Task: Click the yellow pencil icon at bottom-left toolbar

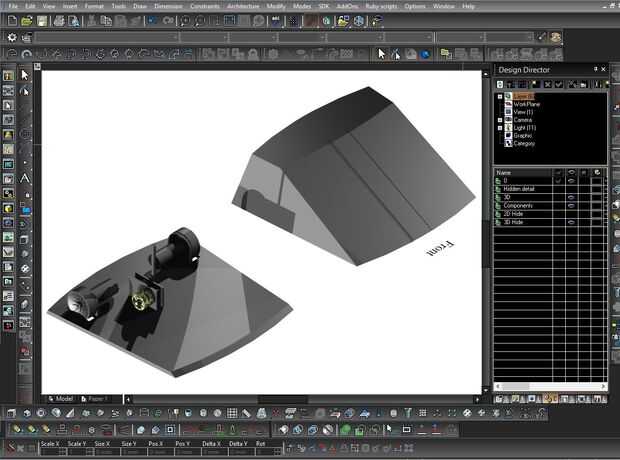Action: point(17,429)
